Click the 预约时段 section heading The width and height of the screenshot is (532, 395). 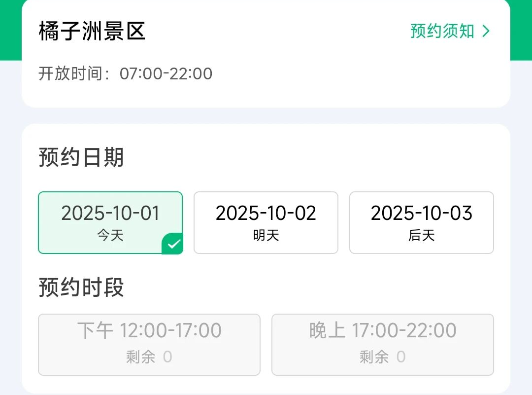coord(81,287)
